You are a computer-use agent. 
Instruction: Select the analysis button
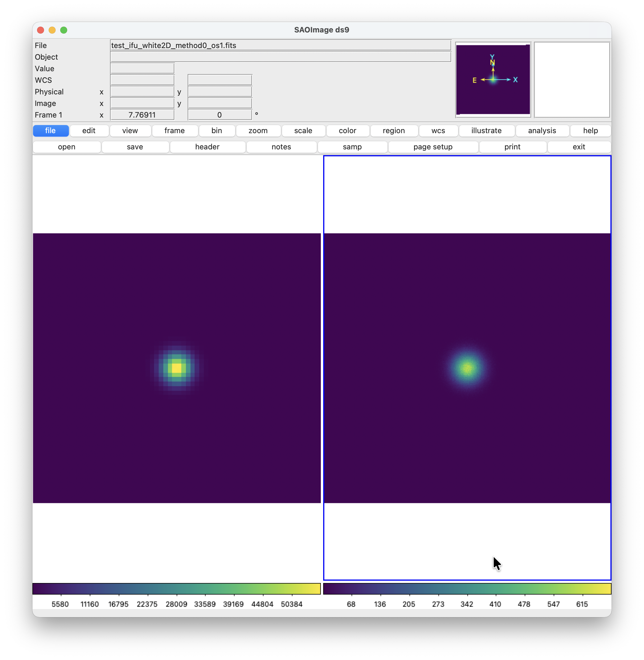coord(542,131)
